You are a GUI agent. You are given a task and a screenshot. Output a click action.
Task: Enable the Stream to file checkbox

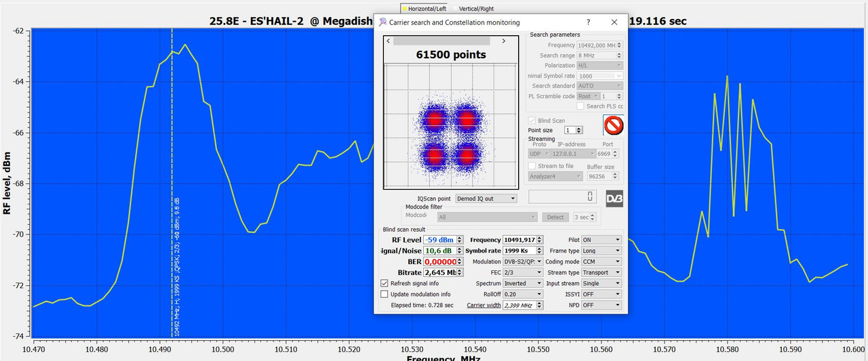[x=532, y=166]
